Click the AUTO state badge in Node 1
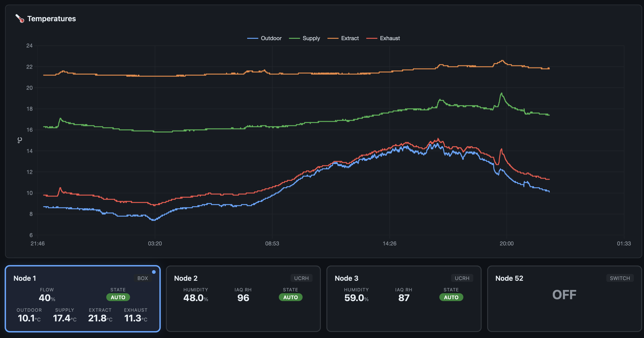The width and height of the screenshot is (644, 338). coord(118,297)
